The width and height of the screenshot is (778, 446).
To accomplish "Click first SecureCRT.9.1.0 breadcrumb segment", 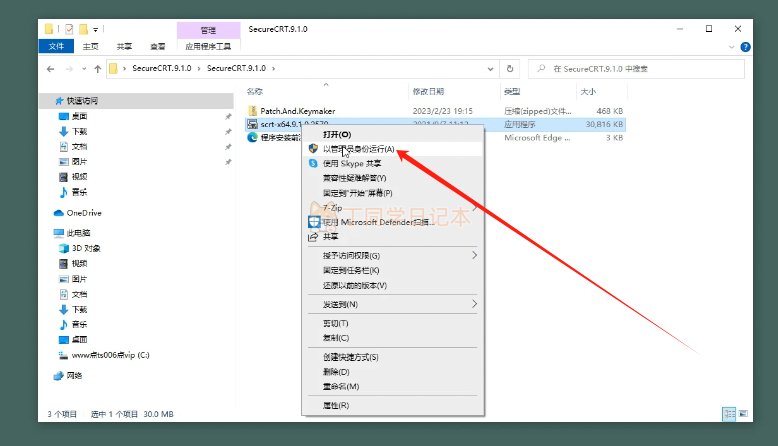I will tap(162, 68).
